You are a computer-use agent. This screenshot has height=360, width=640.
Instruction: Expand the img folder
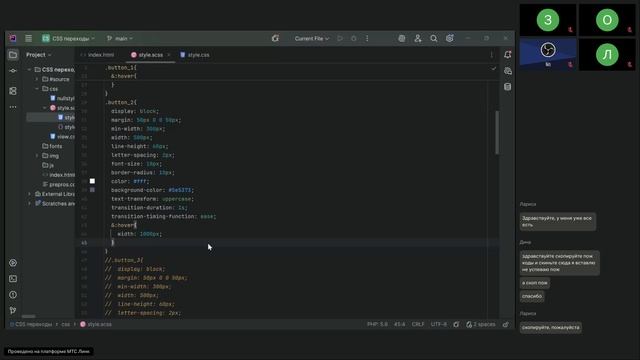click(37, 156)
